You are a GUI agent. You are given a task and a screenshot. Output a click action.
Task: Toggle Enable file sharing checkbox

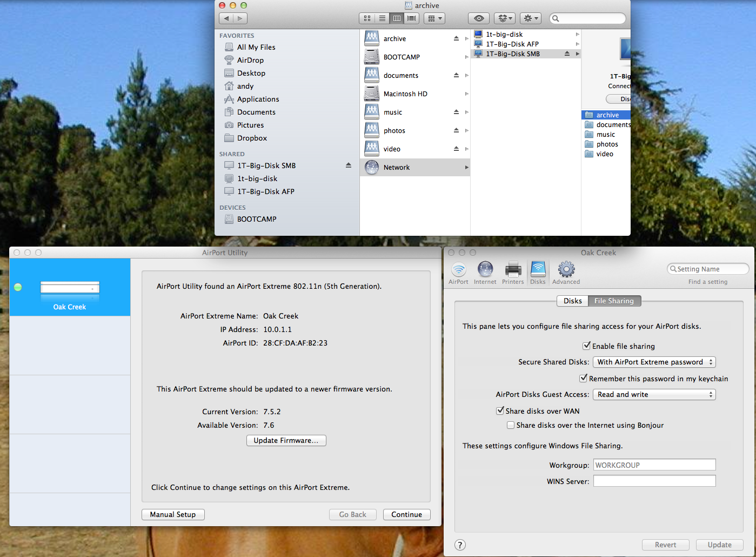tap(586, 346)
